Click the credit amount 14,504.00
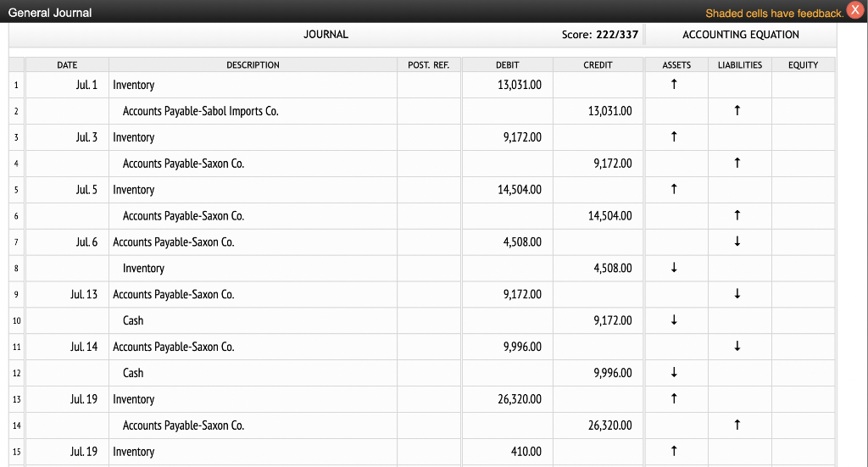Screen dimensions: 868x467 pos(609,215)
